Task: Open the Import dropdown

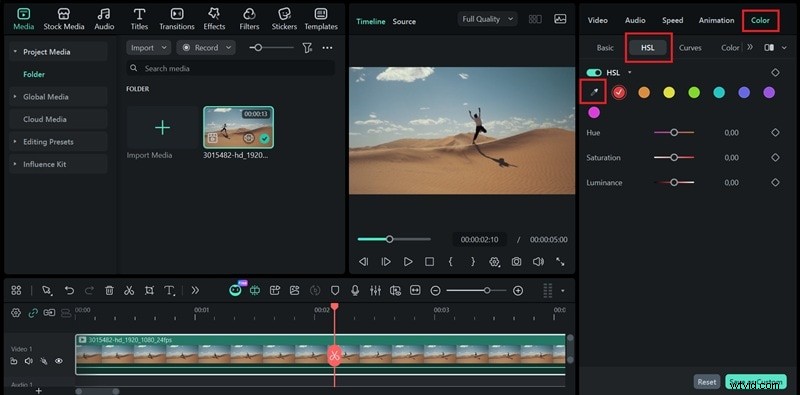Action: click(148, 47)
